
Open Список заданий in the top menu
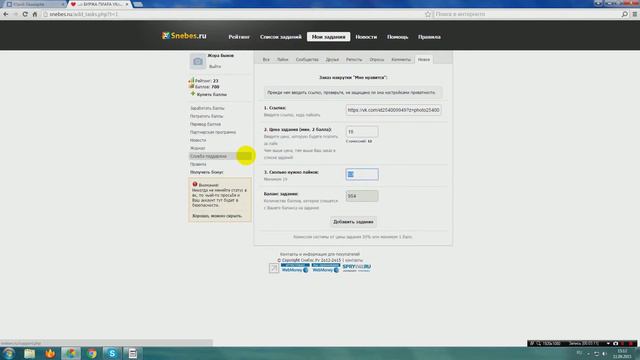(280, 37)
